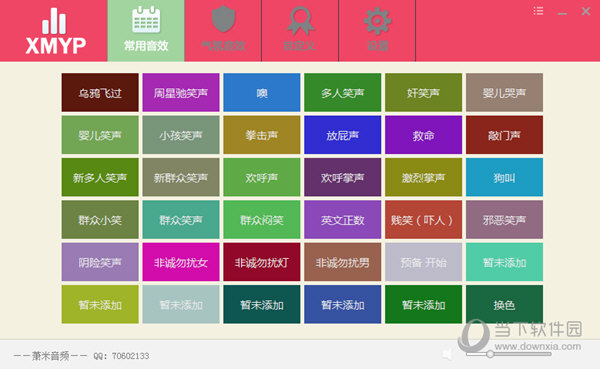Close the XMYP window
Viewport: 600px width, 369px height.
click(x=586, y=11)
